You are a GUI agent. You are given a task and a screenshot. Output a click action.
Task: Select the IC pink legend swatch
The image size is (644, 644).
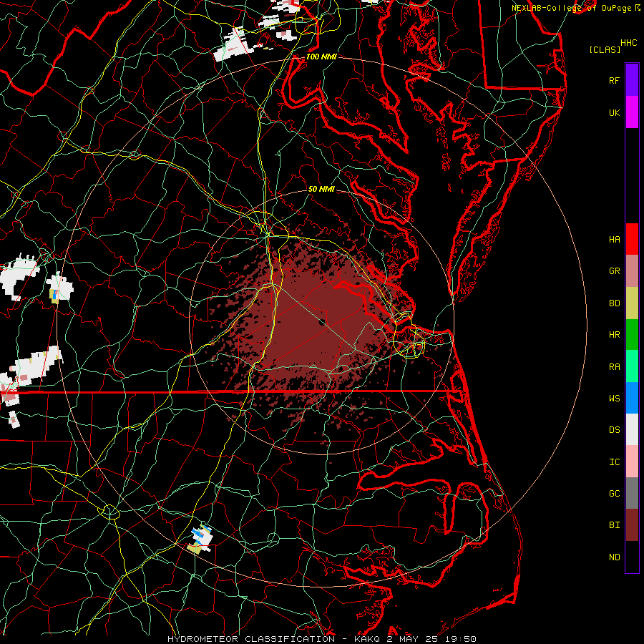pyautogui.click(x=632, y=462)
